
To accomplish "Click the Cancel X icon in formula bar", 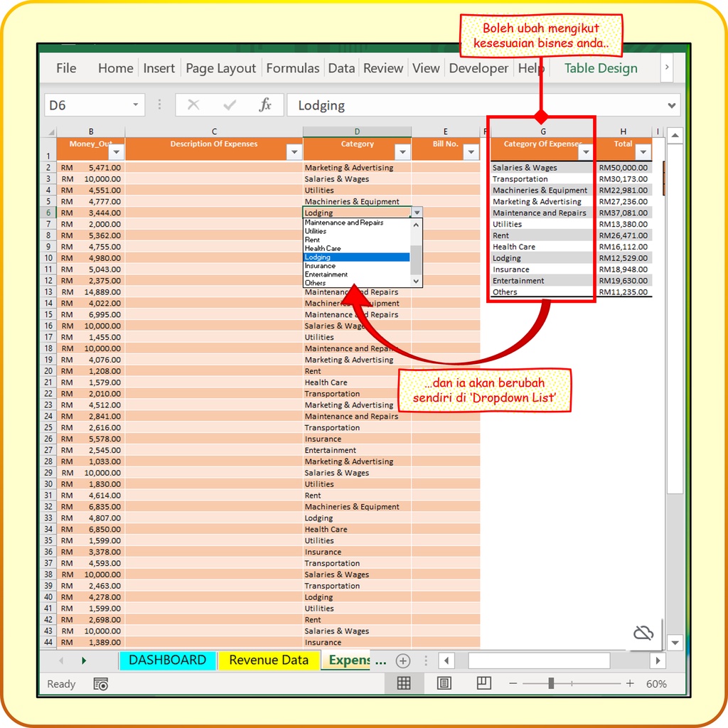I will (x=193, y=105).
